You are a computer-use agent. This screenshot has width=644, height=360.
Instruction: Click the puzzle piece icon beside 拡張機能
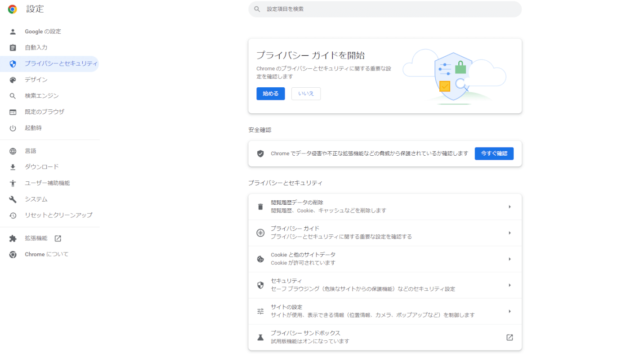[13, 238]
